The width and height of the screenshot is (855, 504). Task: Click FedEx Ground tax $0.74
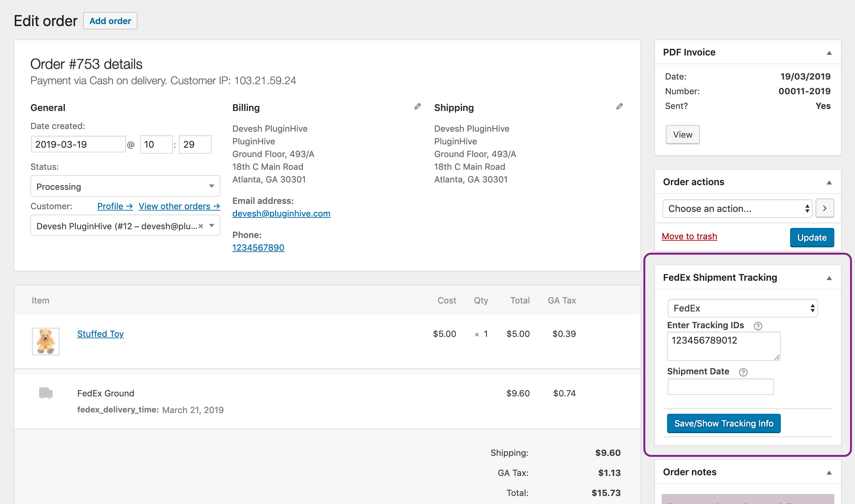click(564, 393)
